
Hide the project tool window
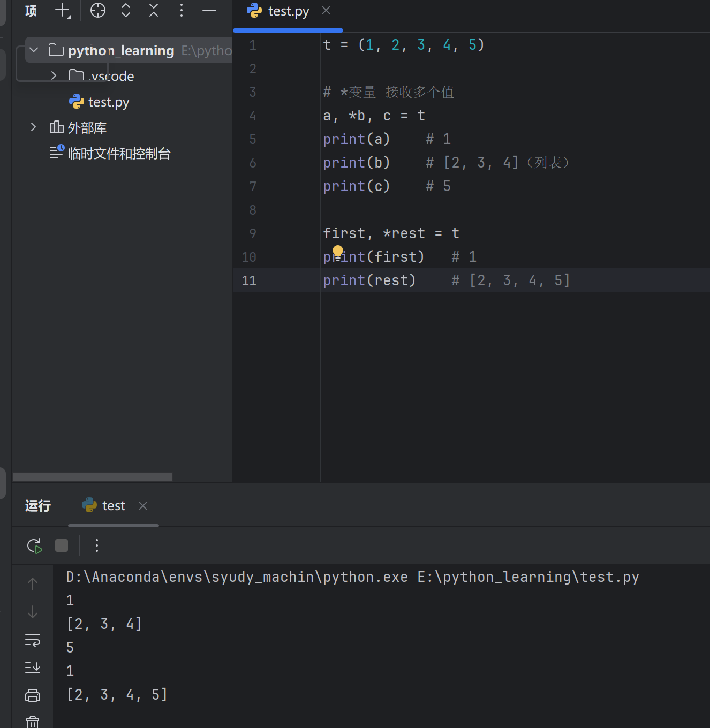[209, 11]
